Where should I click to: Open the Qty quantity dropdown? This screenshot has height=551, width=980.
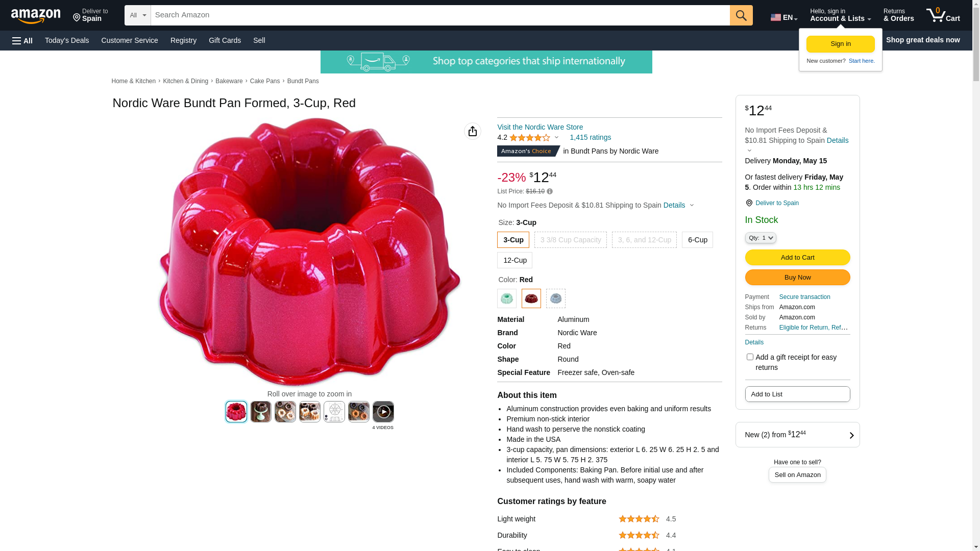760,238
